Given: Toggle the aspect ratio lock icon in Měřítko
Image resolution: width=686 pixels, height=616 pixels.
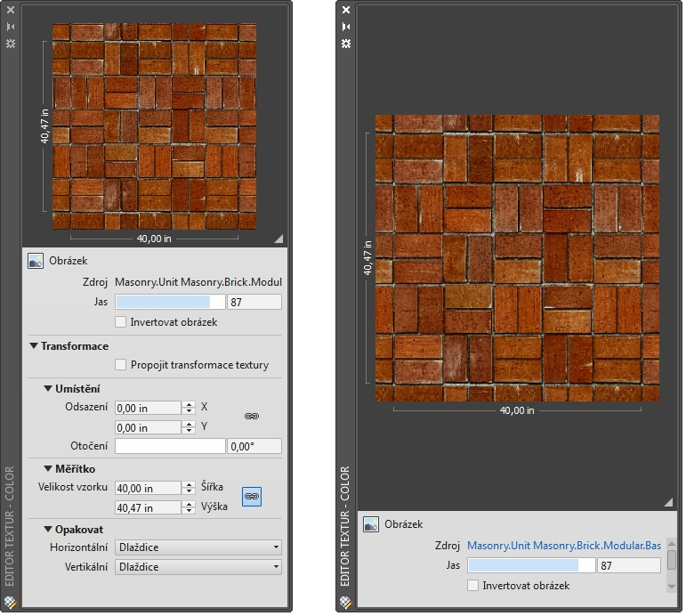Looking at the screenshot, I should tap(252, 497).
